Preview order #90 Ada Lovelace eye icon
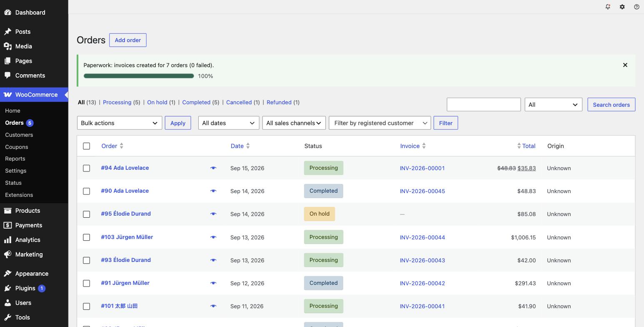 click(x=213, y=191)
